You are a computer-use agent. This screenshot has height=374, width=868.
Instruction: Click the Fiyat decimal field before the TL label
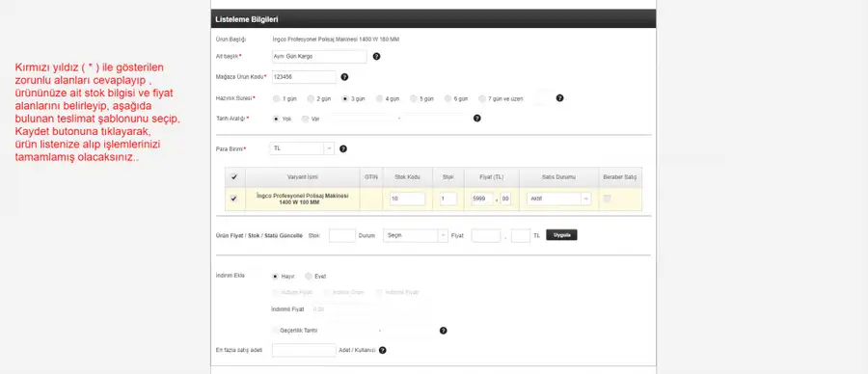tap(521, 236)
